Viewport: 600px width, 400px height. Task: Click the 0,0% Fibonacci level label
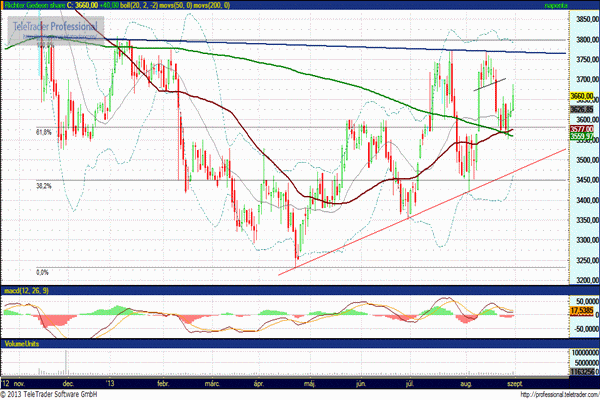tap(43, 271)
